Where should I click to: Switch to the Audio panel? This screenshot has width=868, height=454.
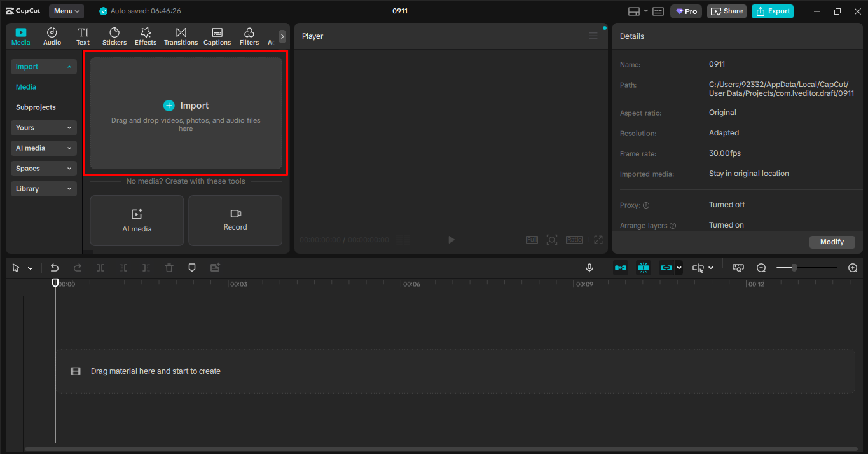click(x=52, y=36)
